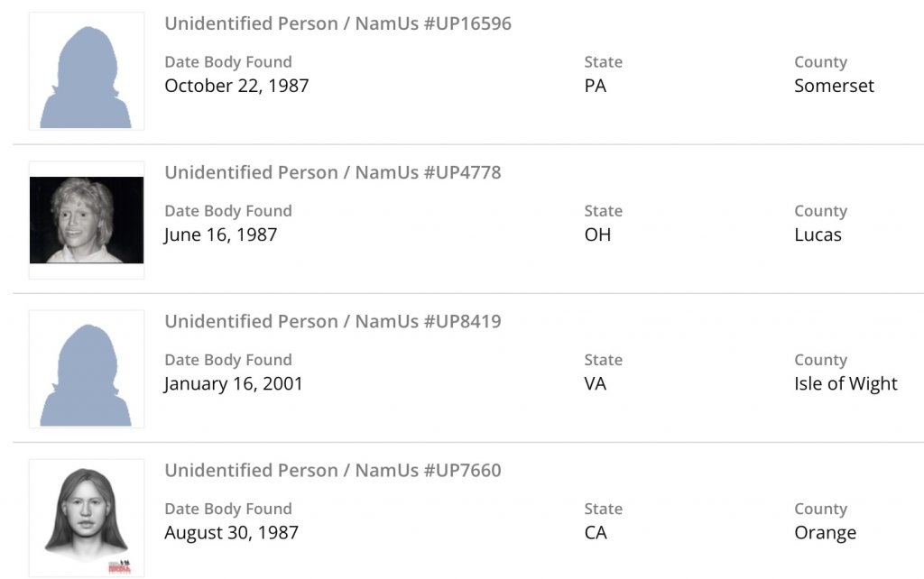The image size is (924, 579).
Task: Click the county value Lucas
Action: click(818, 234)
